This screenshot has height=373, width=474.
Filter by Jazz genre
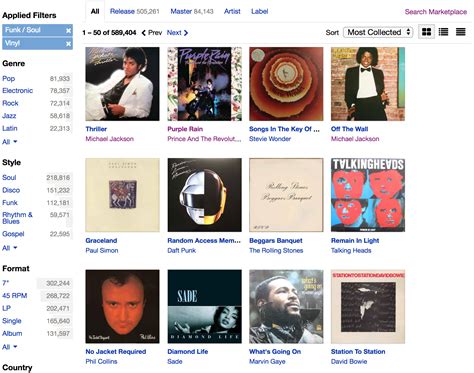click(x=9, y=116)
